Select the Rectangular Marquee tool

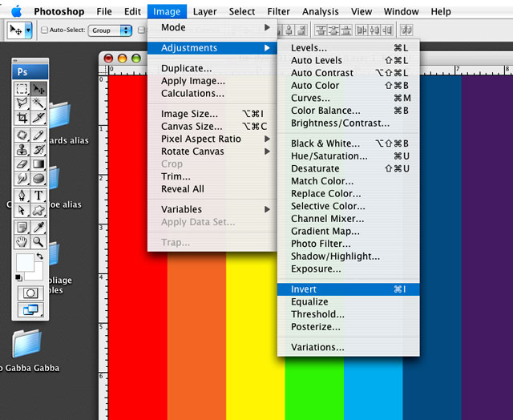click(22, 89)
